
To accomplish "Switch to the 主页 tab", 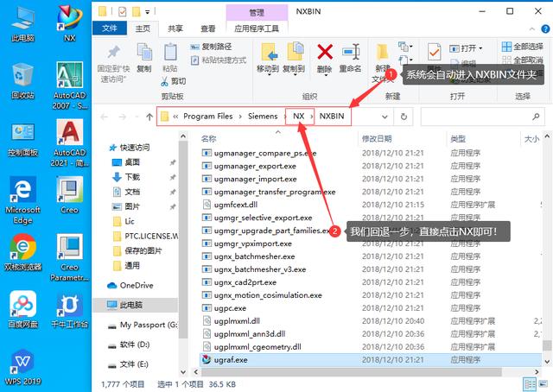I will pos(143,28).
